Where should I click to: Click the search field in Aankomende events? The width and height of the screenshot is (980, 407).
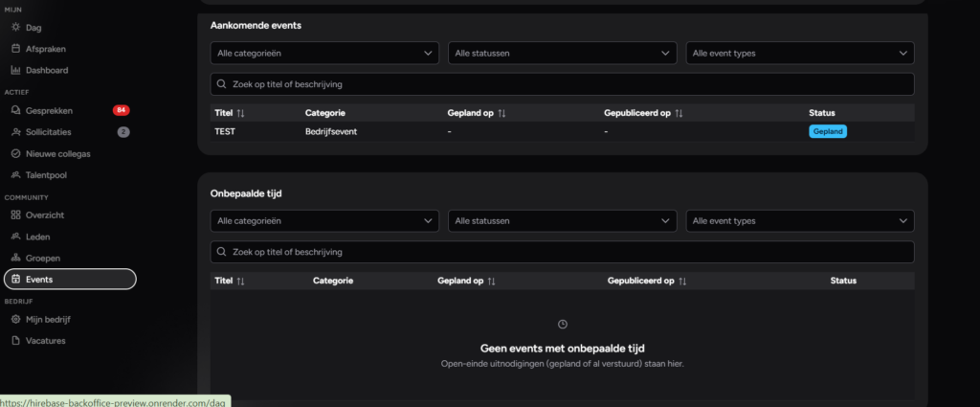(562, 84)
